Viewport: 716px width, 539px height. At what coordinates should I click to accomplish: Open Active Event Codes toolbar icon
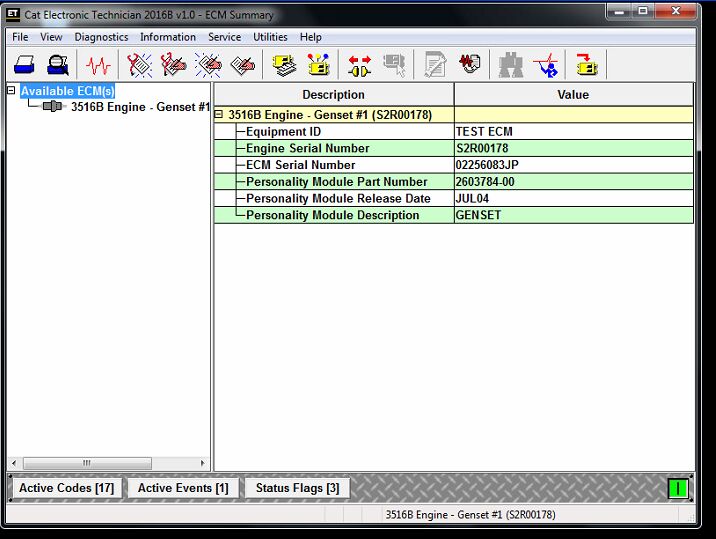[x=208, y=65]
